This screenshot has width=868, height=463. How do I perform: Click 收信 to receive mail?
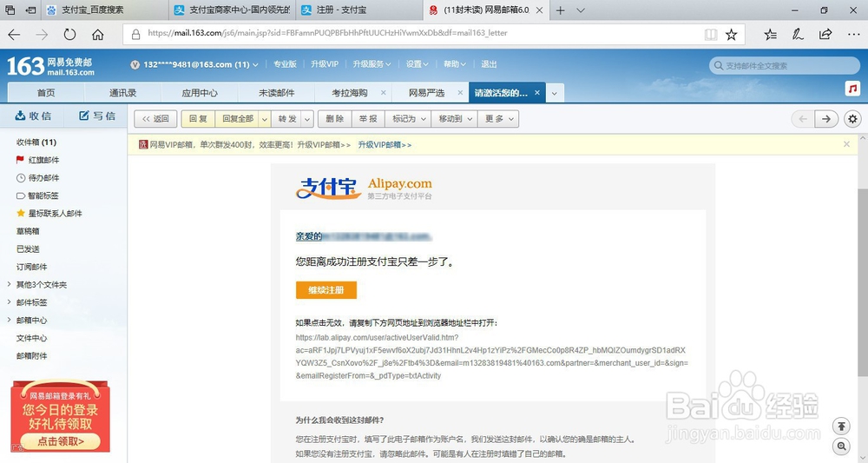33,116
